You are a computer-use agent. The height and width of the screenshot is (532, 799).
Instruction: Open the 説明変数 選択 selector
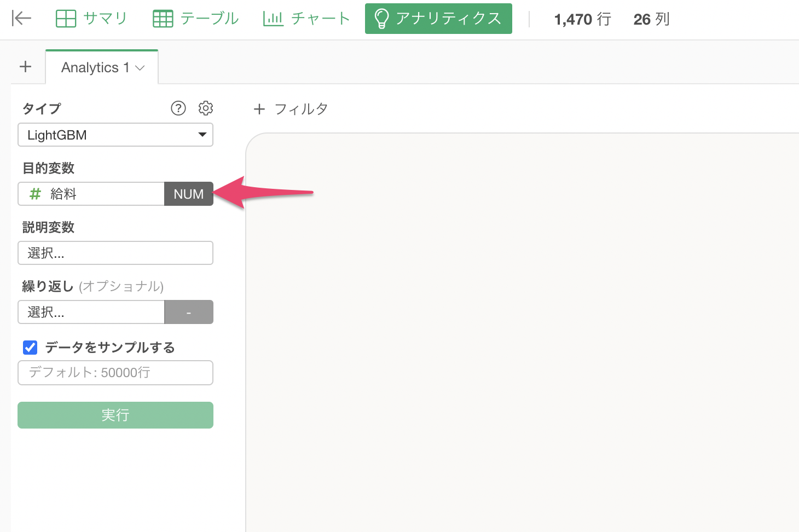[115, 253]
